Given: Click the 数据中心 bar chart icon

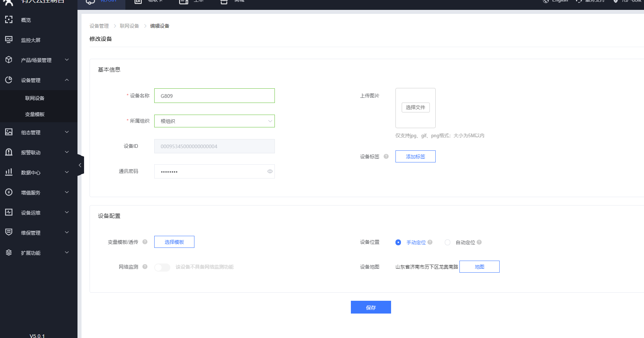Looking at the screenshot, I should click(x=9, y=172).
